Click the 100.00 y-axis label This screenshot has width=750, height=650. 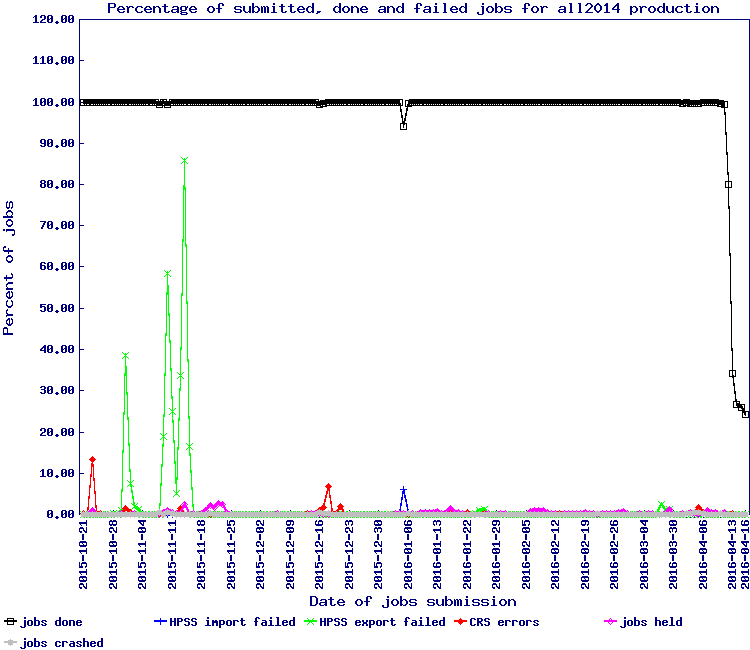(x=54, y=102)
